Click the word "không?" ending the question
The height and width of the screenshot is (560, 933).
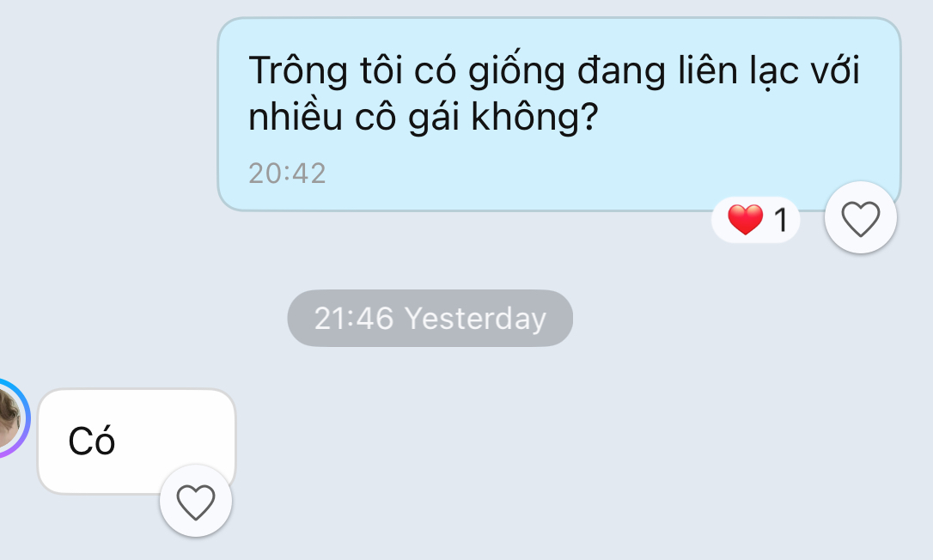pos(534,117)
